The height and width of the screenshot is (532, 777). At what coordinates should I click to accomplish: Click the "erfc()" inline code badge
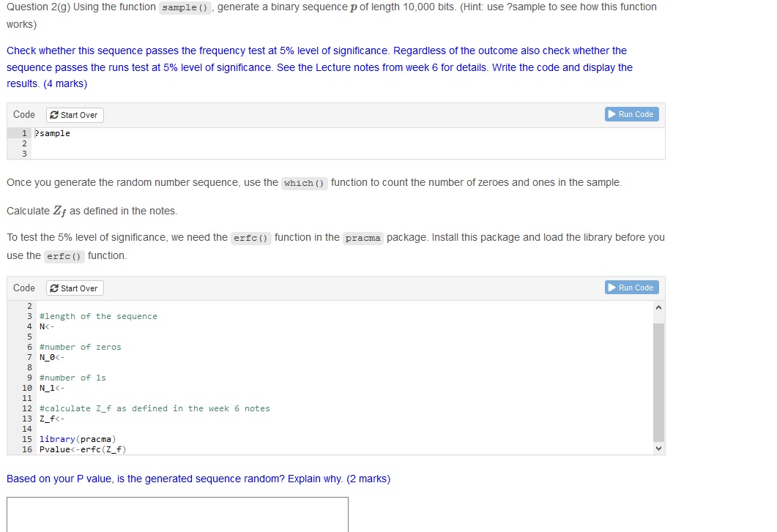250,237
